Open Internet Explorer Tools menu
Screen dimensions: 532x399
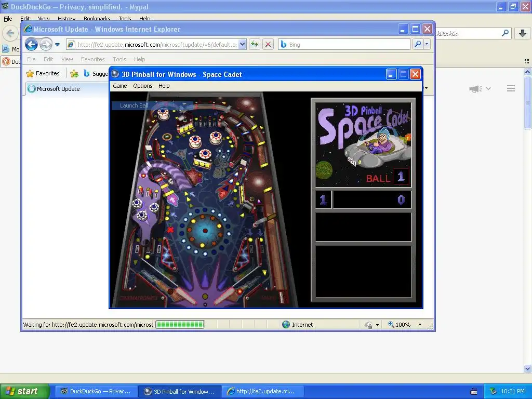coord(119,59)
